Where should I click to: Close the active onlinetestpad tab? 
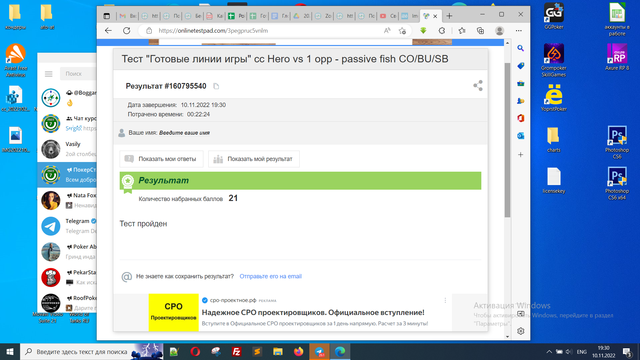[435, 16]
